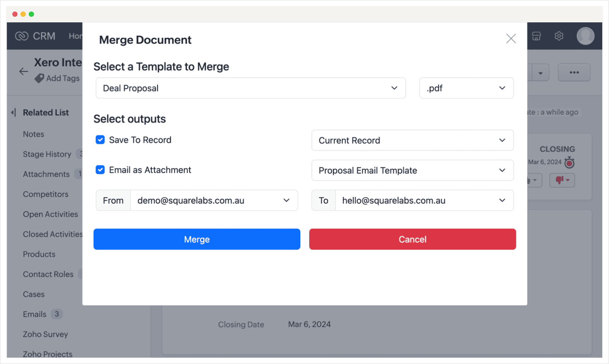Click the red Cancel button

tap(413, 239)
